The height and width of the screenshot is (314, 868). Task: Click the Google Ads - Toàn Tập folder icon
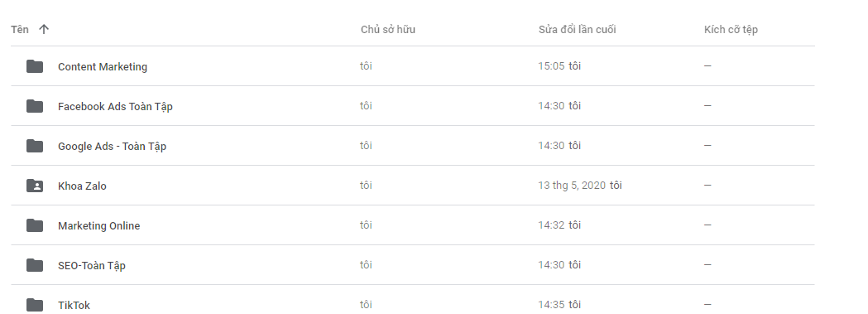[x=34, y=146]
